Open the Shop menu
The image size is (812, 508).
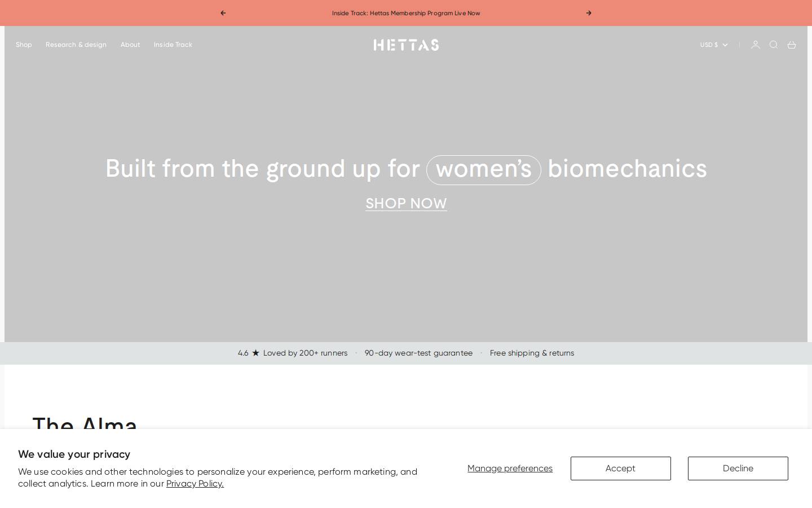[x=24, y=45]
